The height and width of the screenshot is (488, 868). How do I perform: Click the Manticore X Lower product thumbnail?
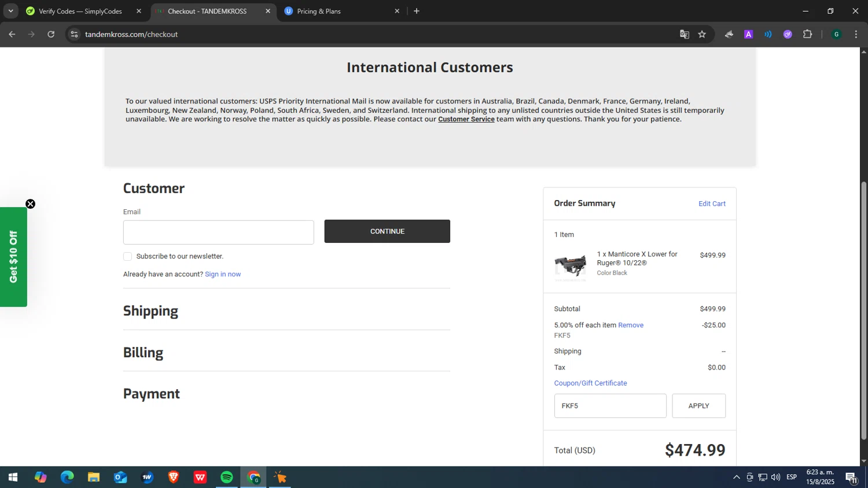[x=570, y=267]
